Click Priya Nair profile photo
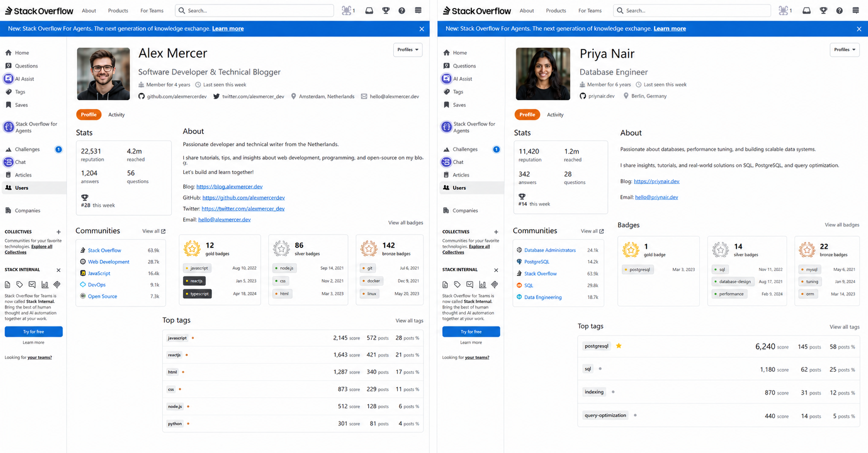868x453 pixels. click(543, 74)
